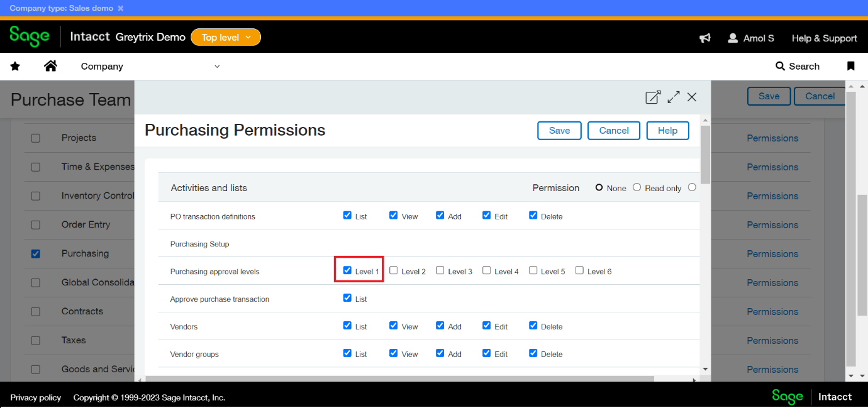
Task: Toggle View for PO transaction definitions
Action: 393,215
